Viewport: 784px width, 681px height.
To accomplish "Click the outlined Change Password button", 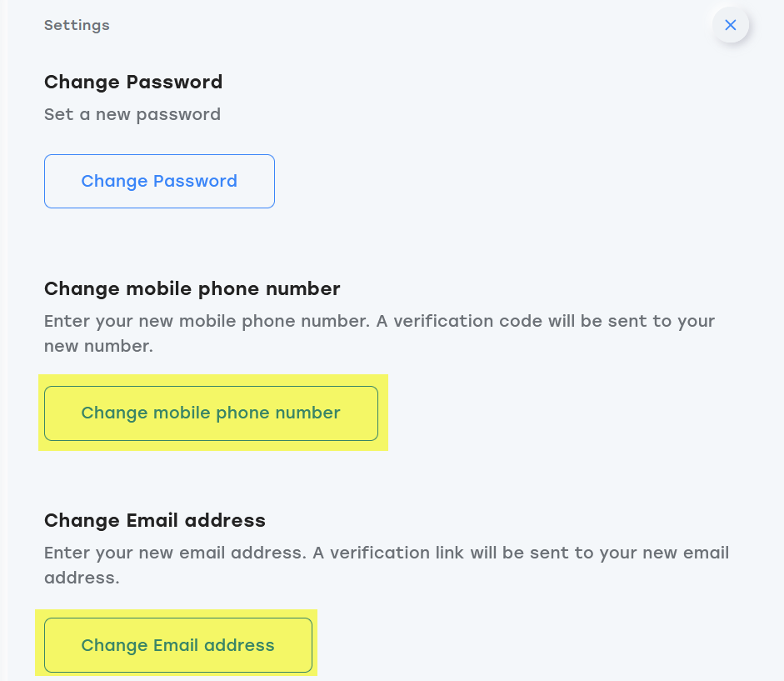I will pos(159,181).
